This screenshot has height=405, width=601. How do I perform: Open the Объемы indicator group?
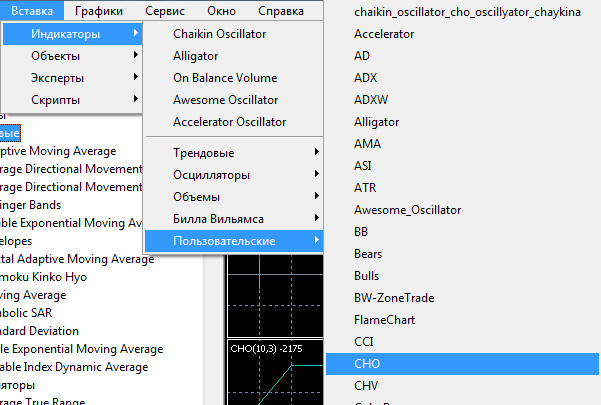(x=234, y=197)
